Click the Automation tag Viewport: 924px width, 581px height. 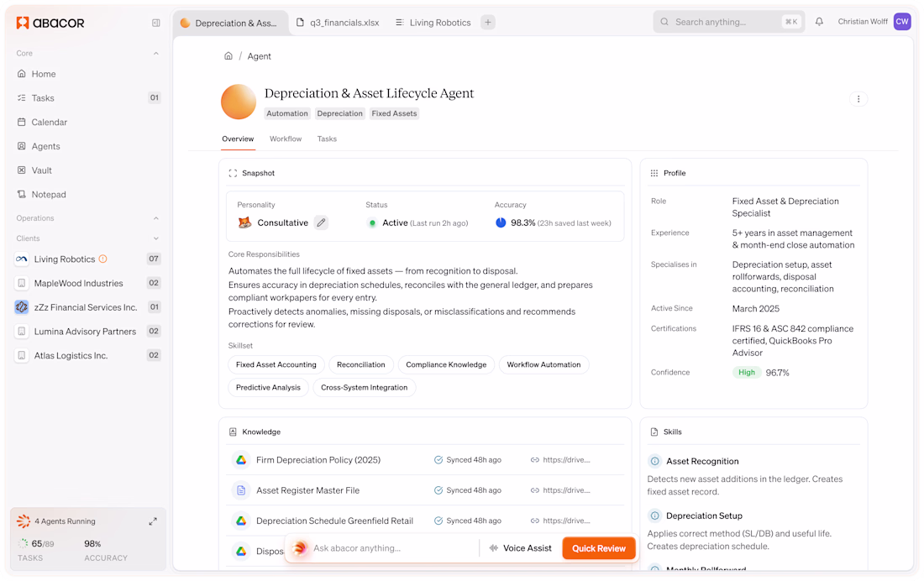click(x=287, y=113)
